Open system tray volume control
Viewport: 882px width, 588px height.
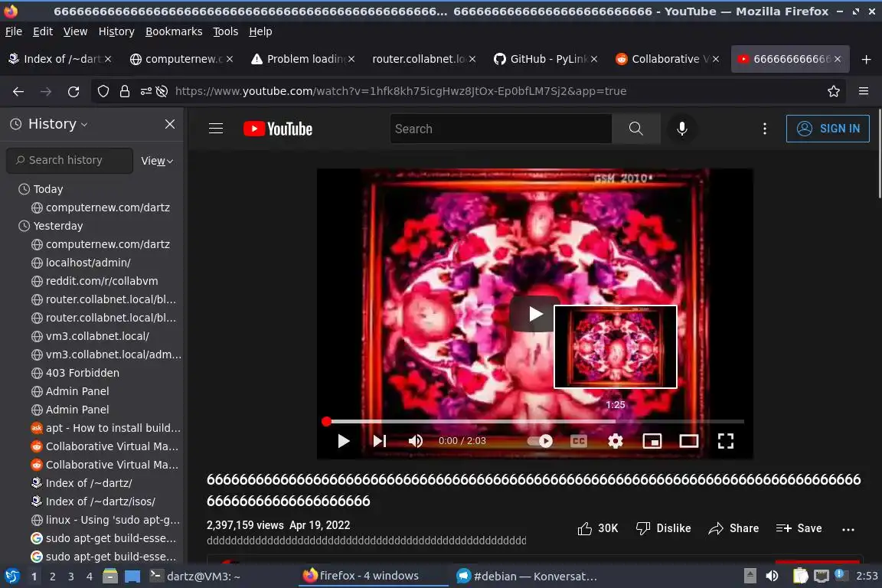(772, 576)
